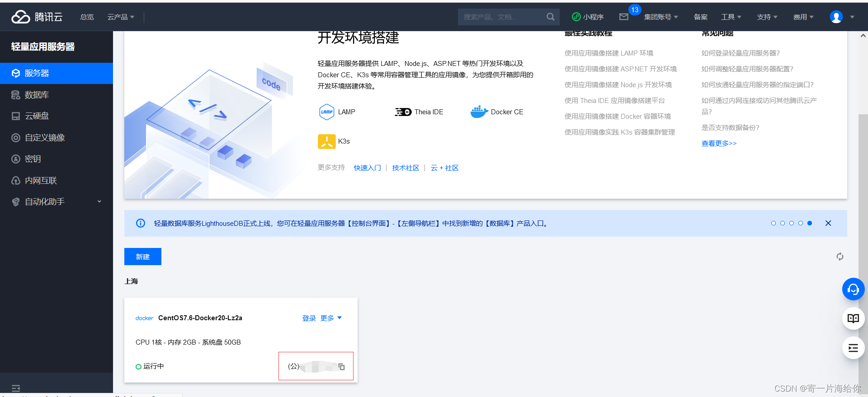This screenshot has height=397, width=868.
Task: Open the mini program icon
Action: click(576, 17)
